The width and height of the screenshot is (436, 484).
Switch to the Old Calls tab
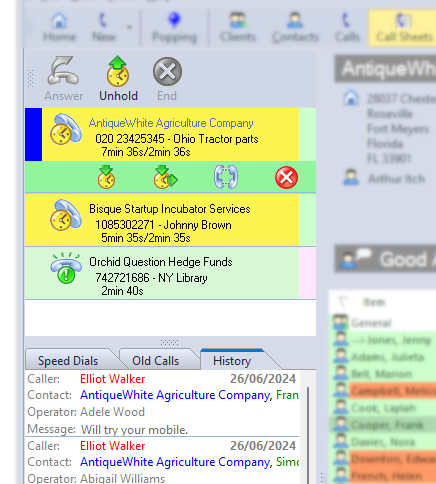click(156, 361)
